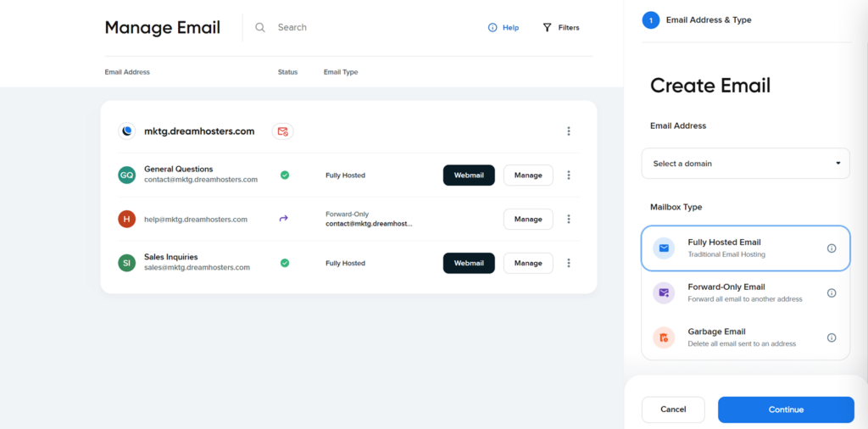The image size is (868, 429).
Task: Click the search magnifier icon
Action: click(260, 28)
